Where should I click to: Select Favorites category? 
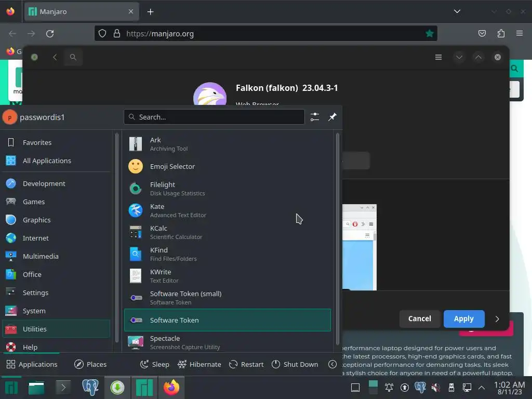coord(56,142)
